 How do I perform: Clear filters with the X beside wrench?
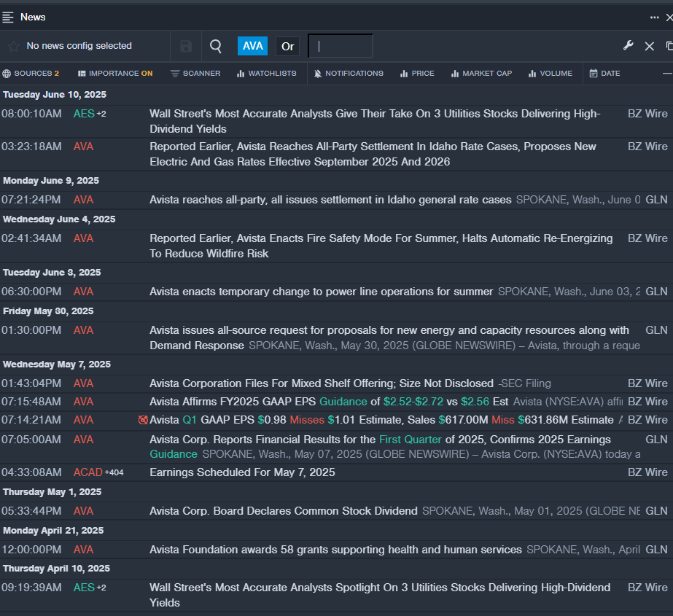[x=650, y=46]
